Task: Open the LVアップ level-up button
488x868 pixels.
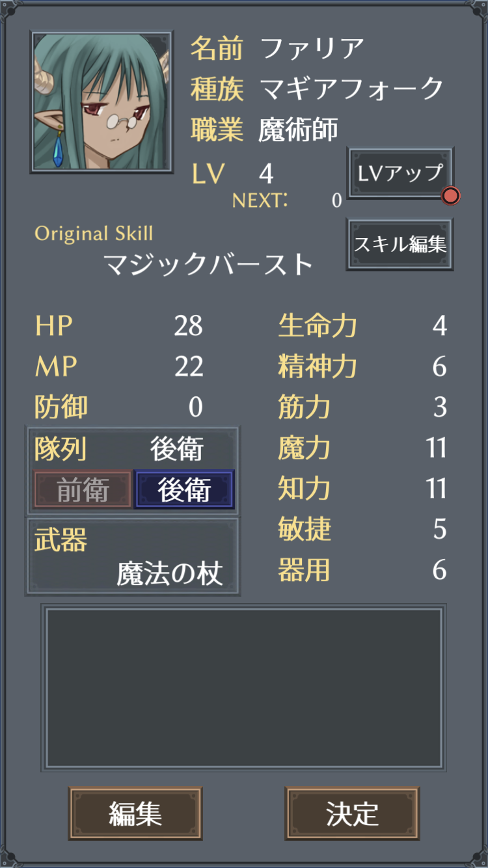Action: tap(400, 173)
